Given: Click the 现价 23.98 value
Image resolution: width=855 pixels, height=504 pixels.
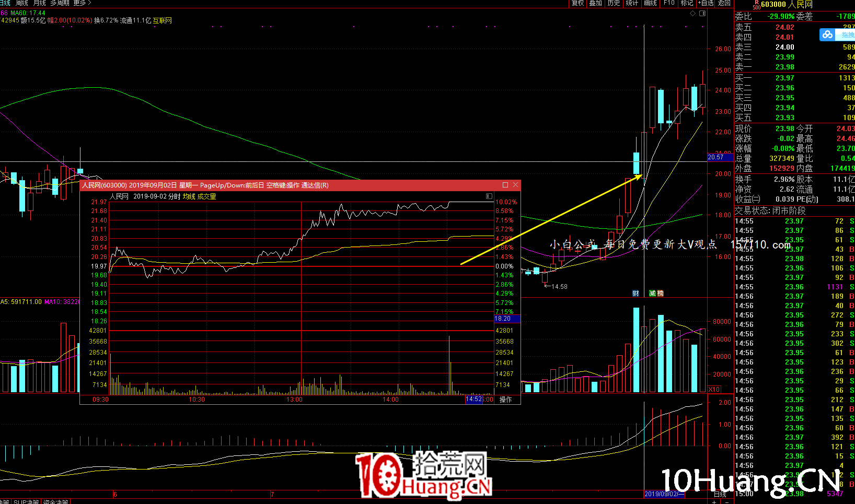Looking at the screenshot, I should coord(785,128).
